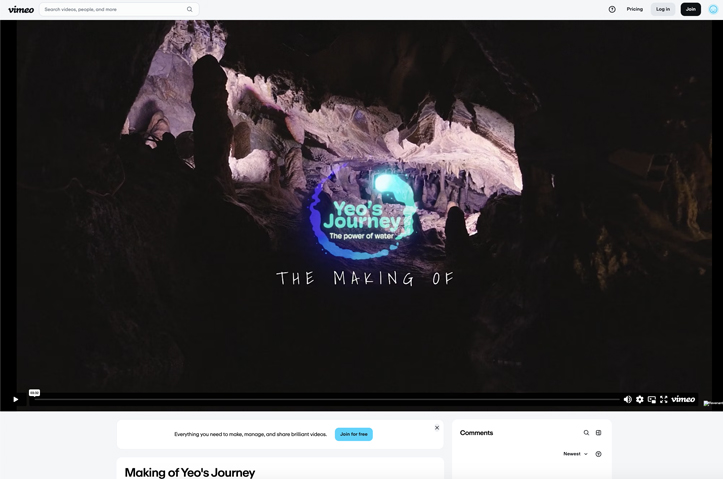Screen dimensions: 723x479
Task: Select the Comments heading
Action: tap(476, 433)
